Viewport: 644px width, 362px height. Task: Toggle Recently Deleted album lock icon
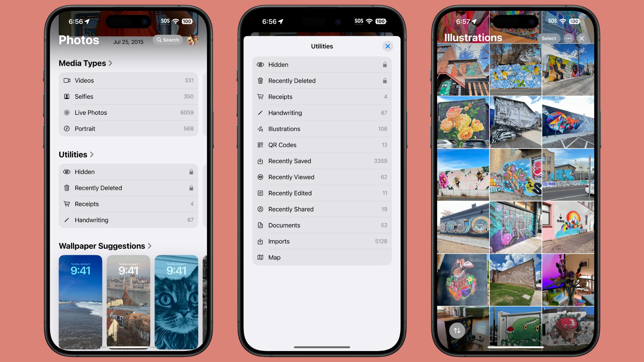click(384, 80)
